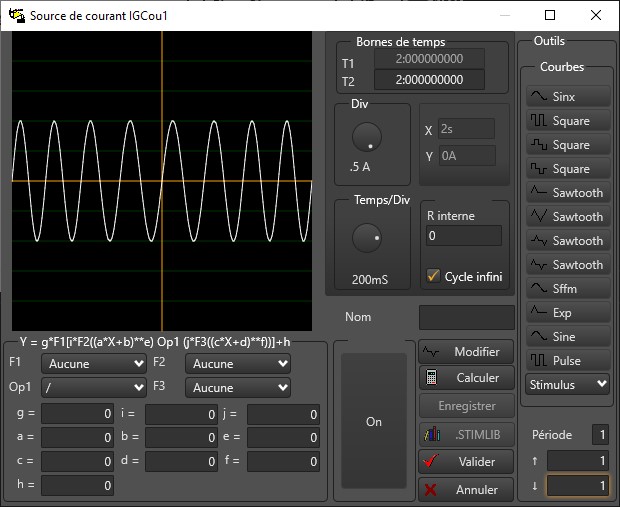Choose the Sffm waveform

click(x=567, y=289)
